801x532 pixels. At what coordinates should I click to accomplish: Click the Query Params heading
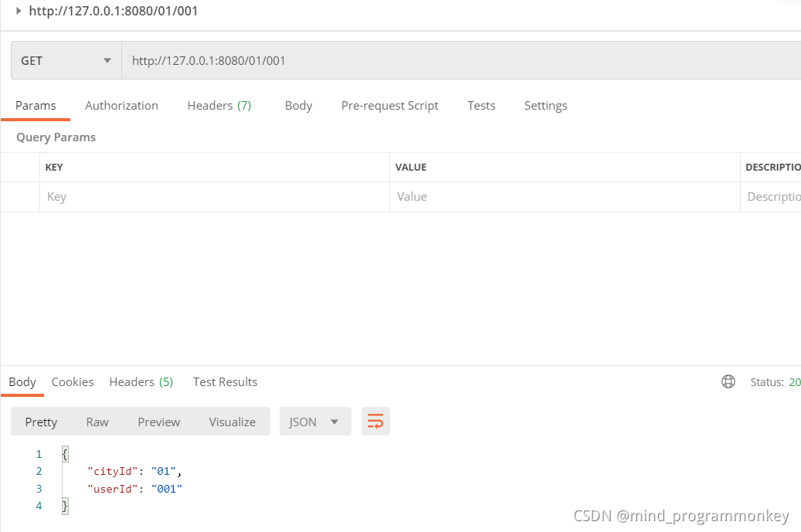click(x=56, y=137)
